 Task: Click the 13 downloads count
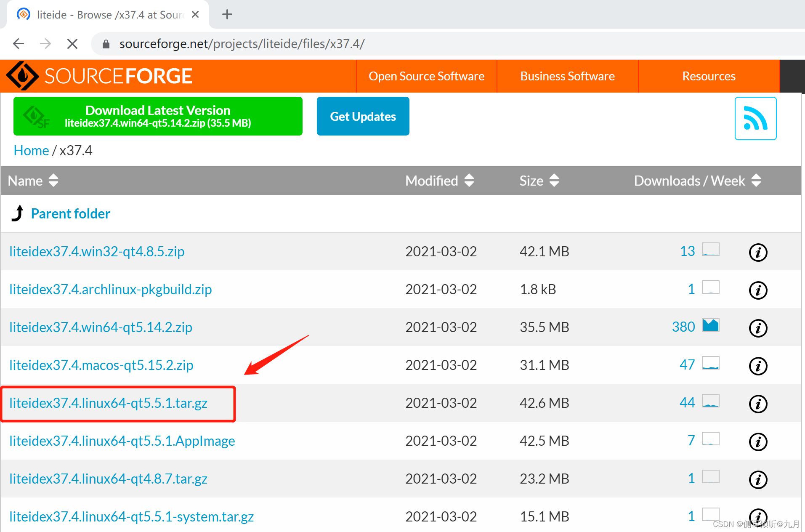coord(688,251)
